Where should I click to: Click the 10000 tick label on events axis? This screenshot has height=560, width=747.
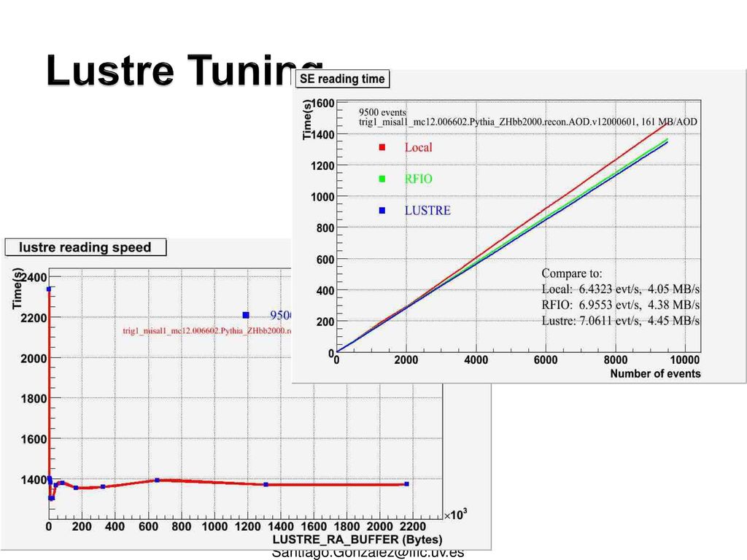tap(685, 360)
